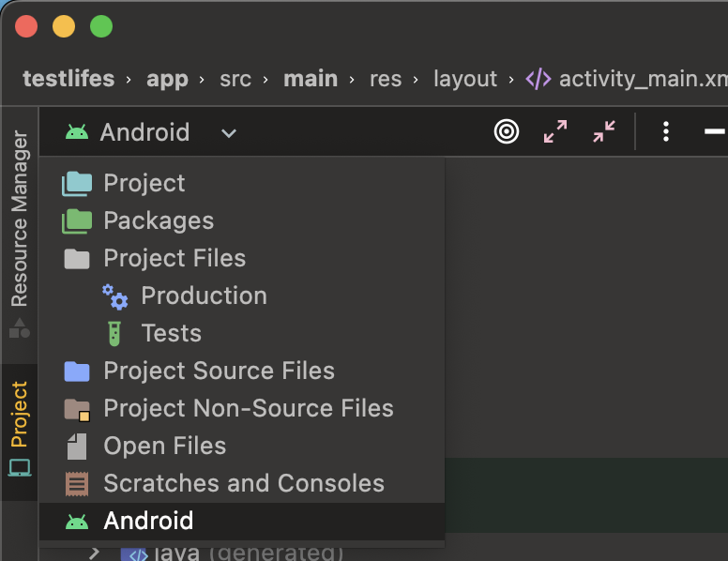Click the green zoom window button
The width and height of the screenshot is (728, 561).
pyautogui.click(x=101, y=26)
